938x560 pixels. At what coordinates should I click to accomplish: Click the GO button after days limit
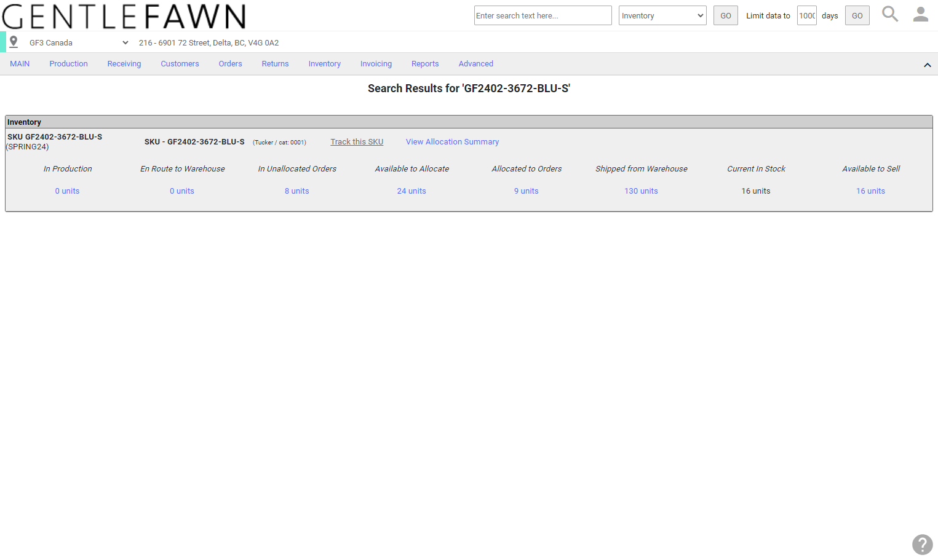click(857, 15)
